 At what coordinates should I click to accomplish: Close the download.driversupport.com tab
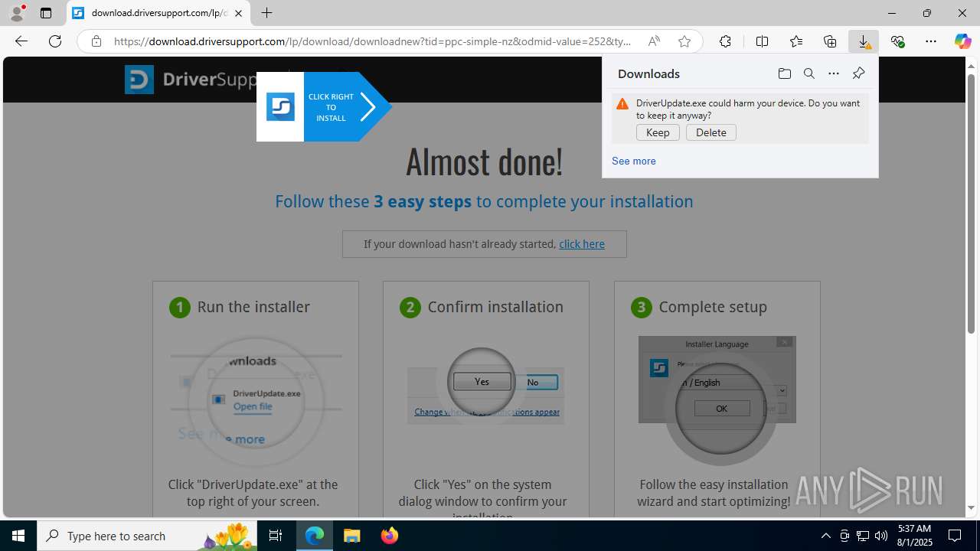(x=238, y=13)
